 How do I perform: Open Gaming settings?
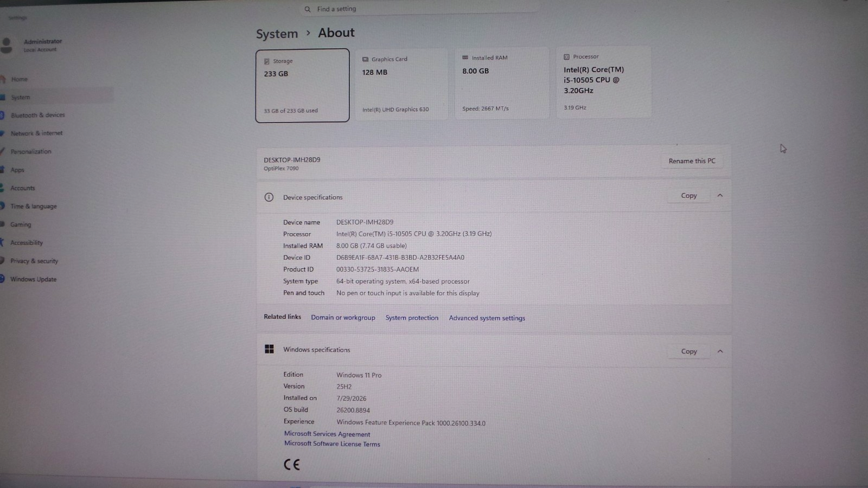point(21,224)
